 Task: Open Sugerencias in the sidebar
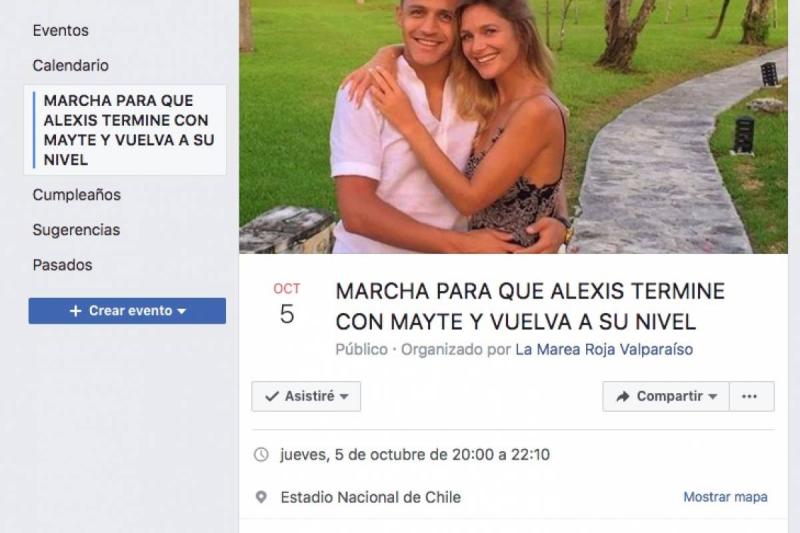pyautogui.click(x=76, y=230)
